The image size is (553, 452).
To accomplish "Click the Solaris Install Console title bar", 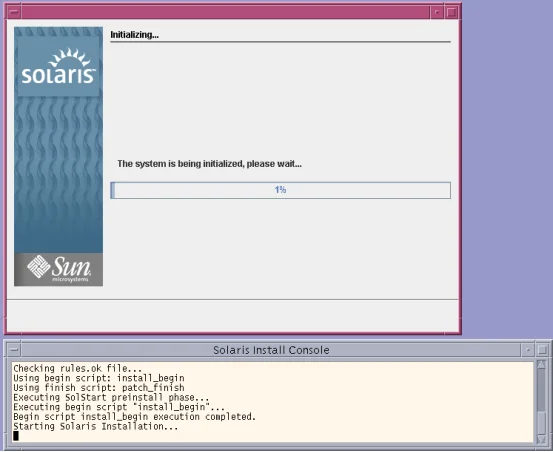I will pos(271,350).
